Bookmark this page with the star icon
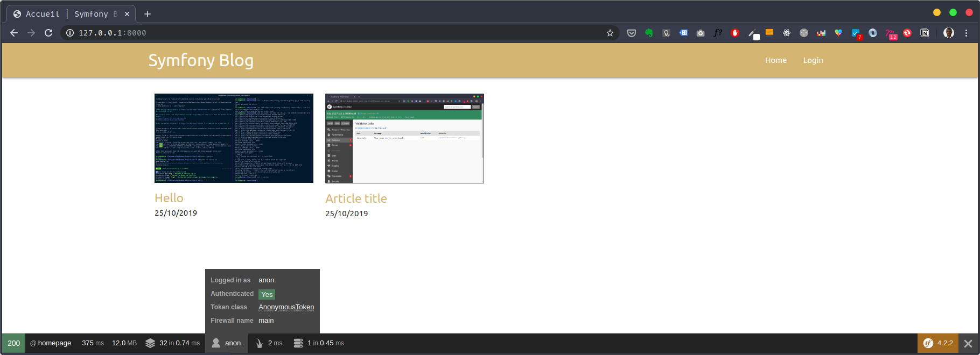Screen dimensions: 980x355 (x=610, y=33)
